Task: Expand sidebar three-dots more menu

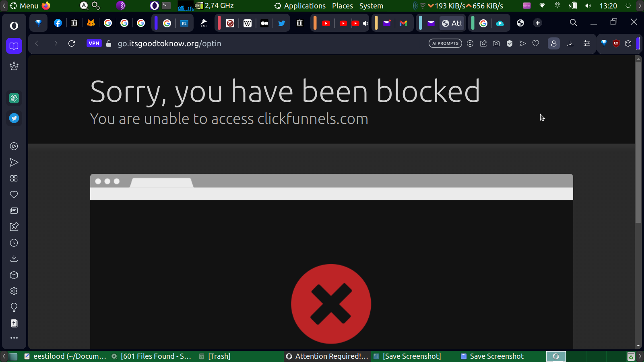Action: 14,338
